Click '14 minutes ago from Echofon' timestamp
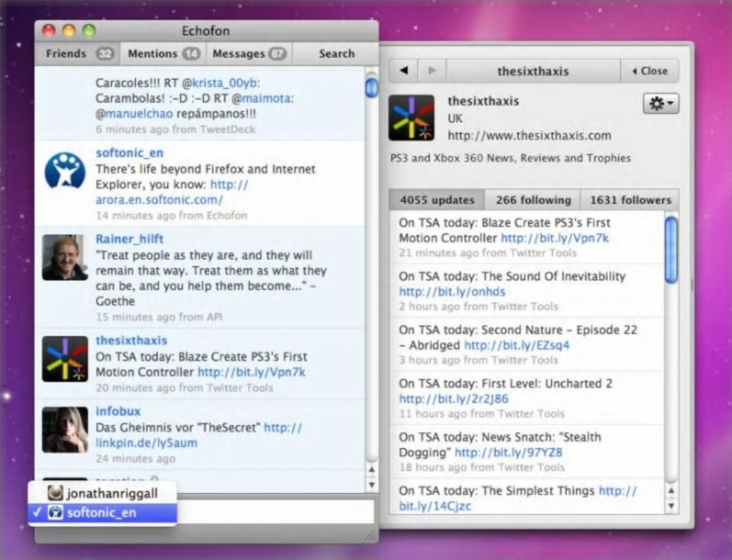 point(172,216)
